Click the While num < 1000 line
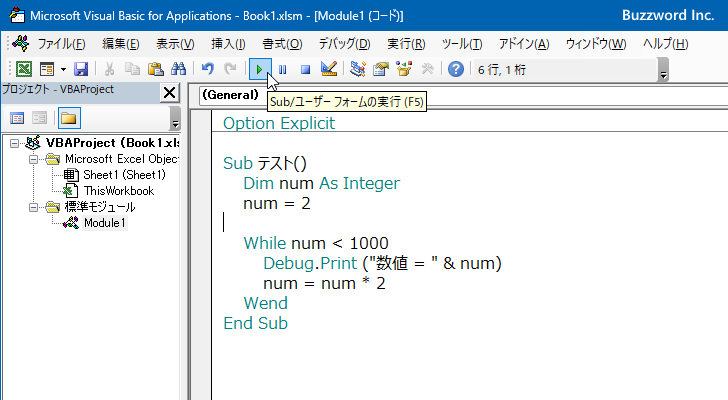The height and width of the screenshot is (400, 728). 316,243
